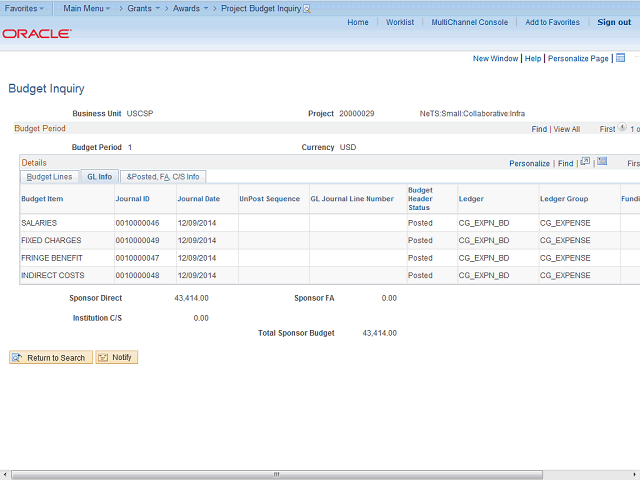Click View All in Budget Period bar
Viewport: 640px width, 480px height.
tap(566, 129)
